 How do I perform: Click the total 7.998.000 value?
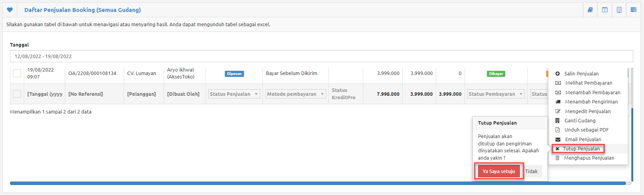coord(388,94)
